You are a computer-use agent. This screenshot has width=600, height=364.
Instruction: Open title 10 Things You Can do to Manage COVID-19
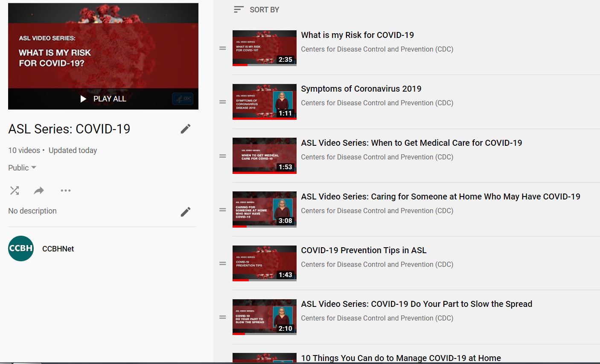401,358
